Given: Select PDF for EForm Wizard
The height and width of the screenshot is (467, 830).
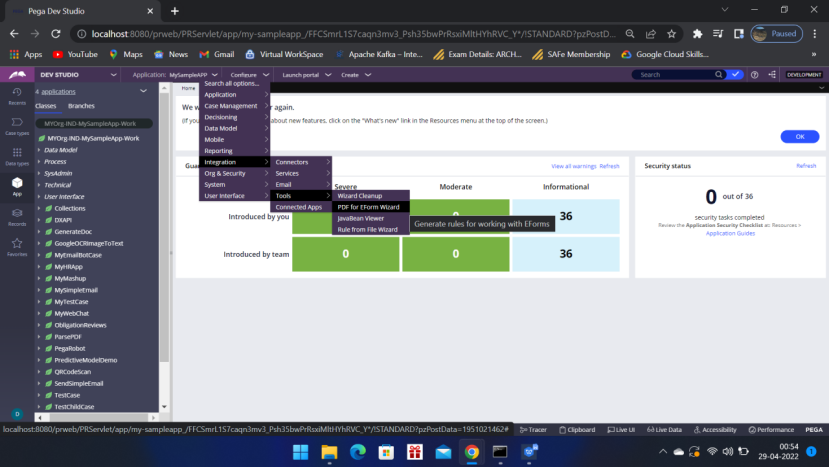Looking at the screenshot, I should (371, 207).
